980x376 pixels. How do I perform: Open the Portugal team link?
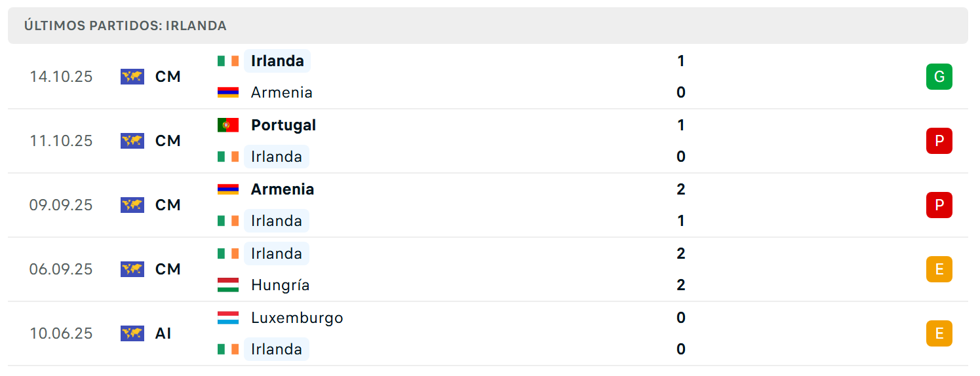[283, 125]
